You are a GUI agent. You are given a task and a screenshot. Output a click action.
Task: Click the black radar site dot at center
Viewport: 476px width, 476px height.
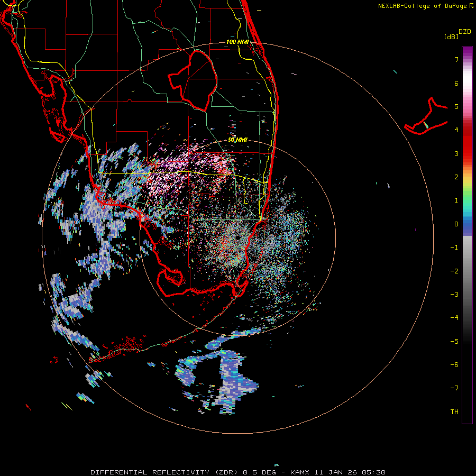(237, 237)
